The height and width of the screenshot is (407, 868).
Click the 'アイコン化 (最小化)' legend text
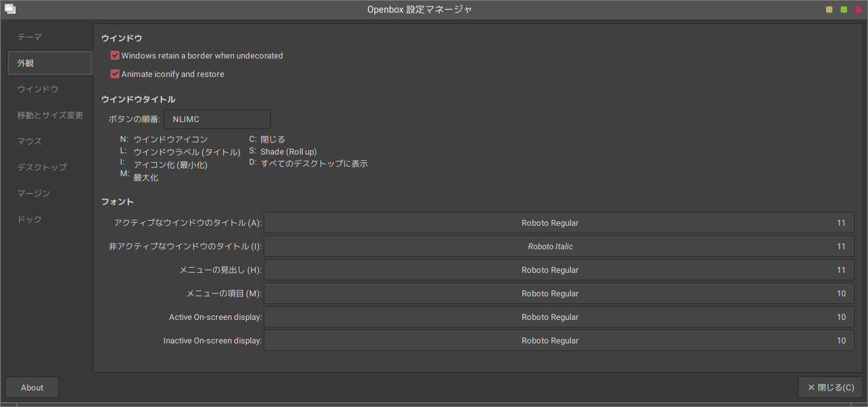coord(170,165)
